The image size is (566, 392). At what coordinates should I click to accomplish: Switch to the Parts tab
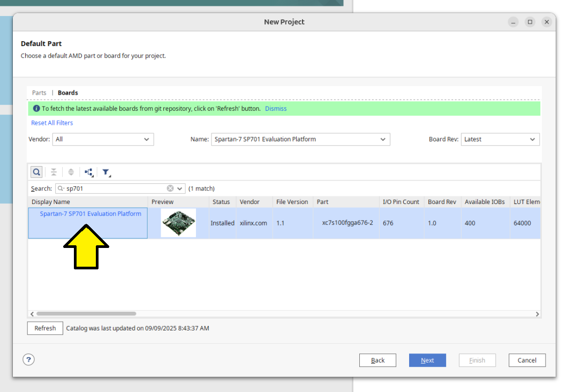tap(39, 93)
